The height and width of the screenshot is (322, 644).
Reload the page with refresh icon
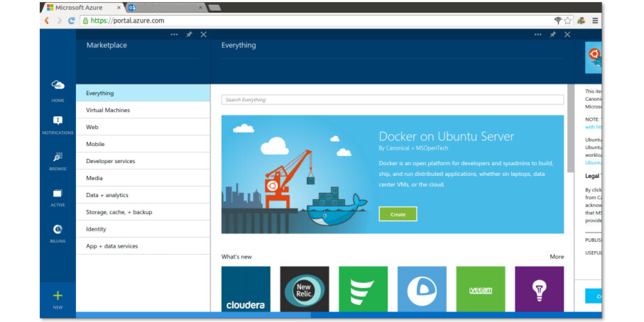72,21
